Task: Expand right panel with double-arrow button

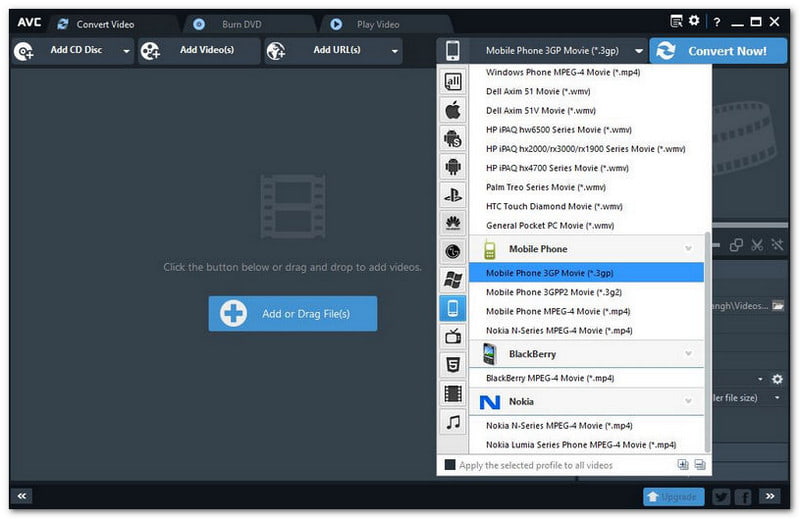Action: [x=770, y=496]
